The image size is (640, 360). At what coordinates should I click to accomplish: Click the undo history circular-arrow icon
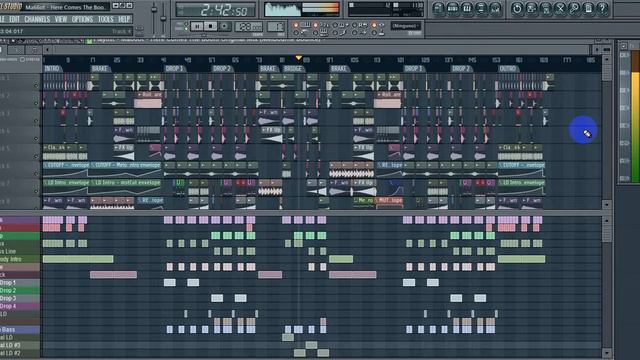coord(517,9)
